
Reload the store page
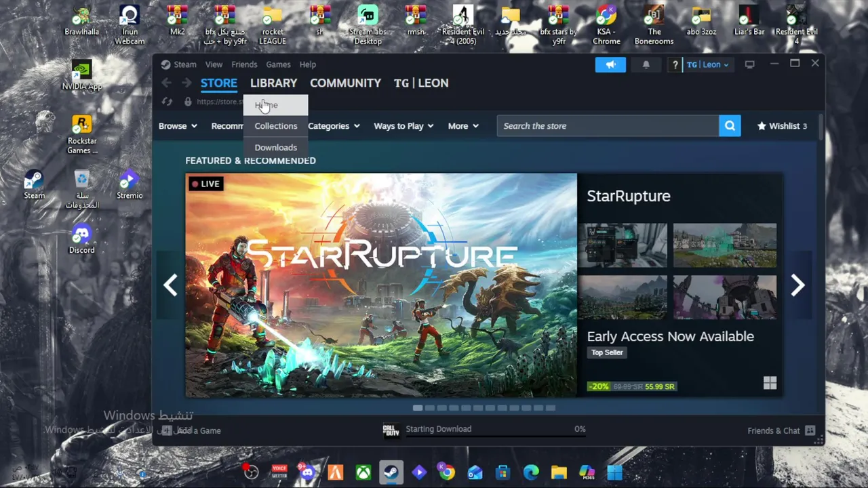pos(167,102)
